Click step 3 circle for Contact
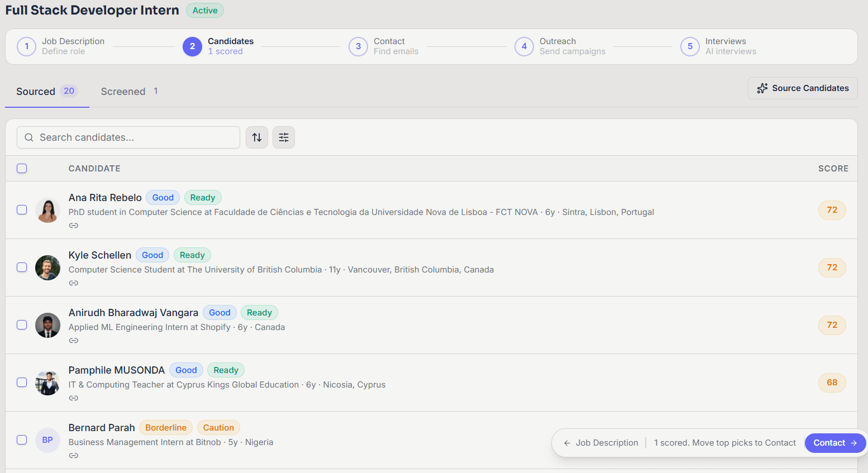The image size is (868, 473). [x=358, y=46]
